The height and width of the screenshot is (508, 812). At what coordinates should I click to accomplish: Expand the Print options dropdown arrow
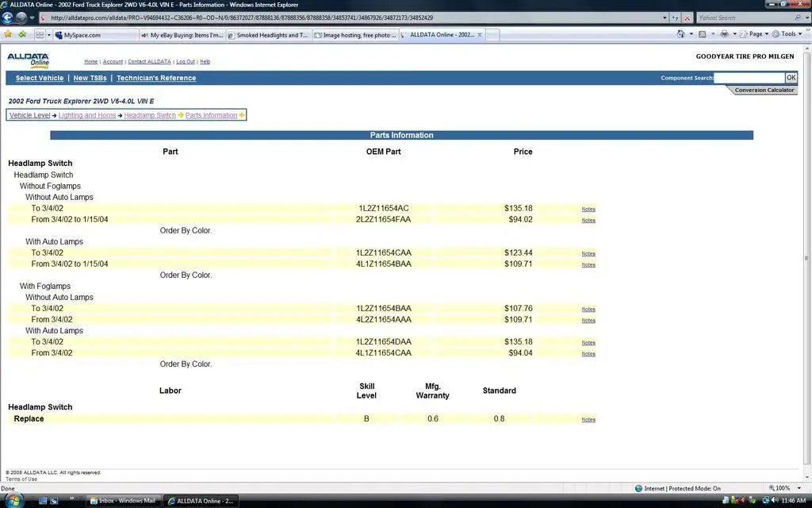734,34
